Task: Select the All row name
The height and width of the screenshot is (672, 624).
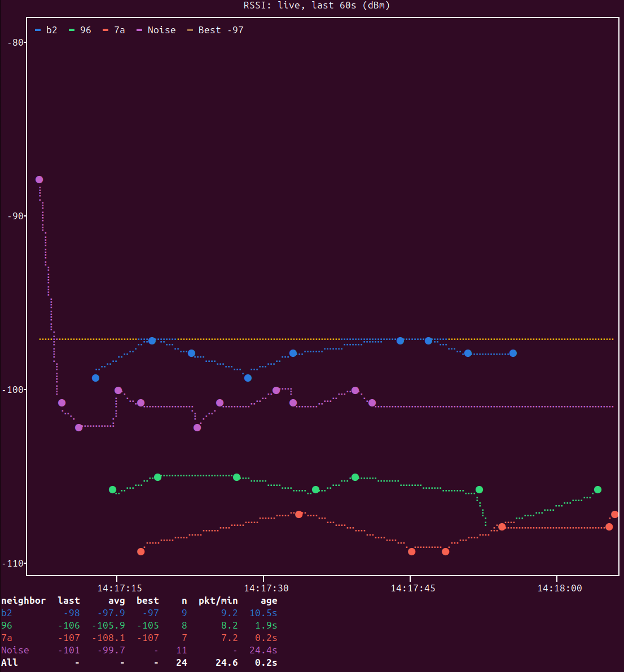Action: pos(10,662)
